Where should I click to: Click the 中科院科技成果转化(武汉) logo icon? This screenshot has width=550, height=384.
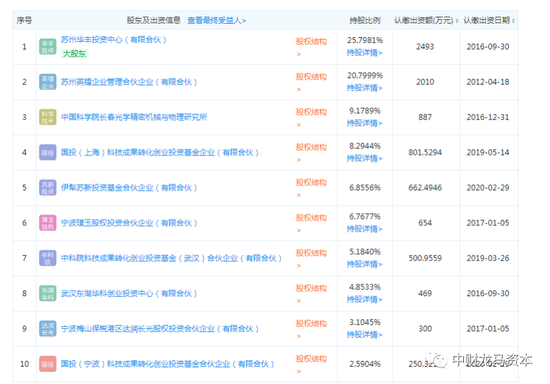click(x=48, y=258)
